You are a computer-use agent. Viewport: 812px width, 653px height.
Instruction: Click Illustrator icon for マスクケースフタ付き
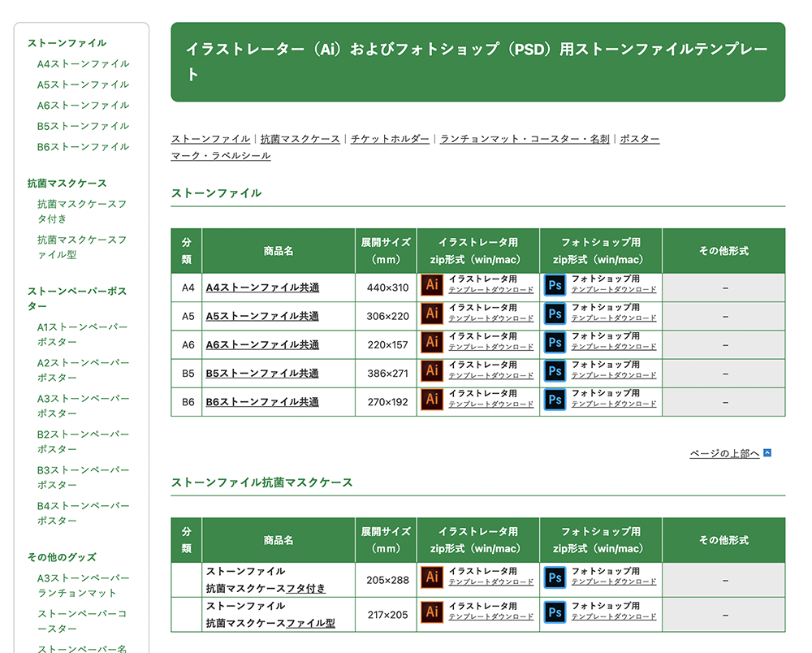pyautogui.click(x=432, y=577)
